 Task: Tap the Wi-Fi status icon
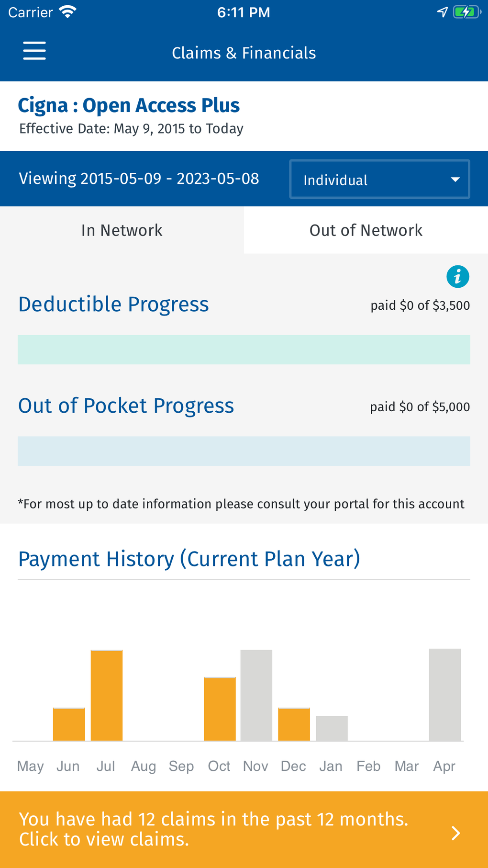coord(68,12)
